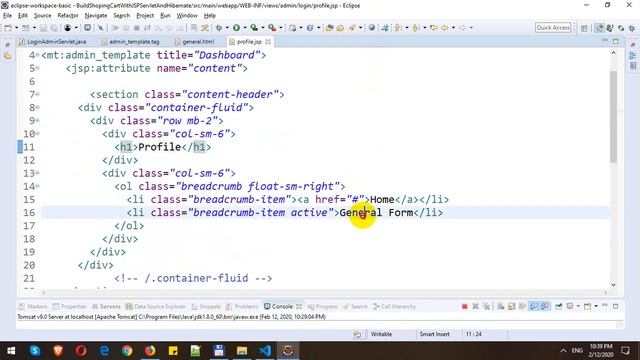This screenshot has width=640, height=360.
Task: Close the profile.jsp editor tab
Action: (x=268, y=42)
